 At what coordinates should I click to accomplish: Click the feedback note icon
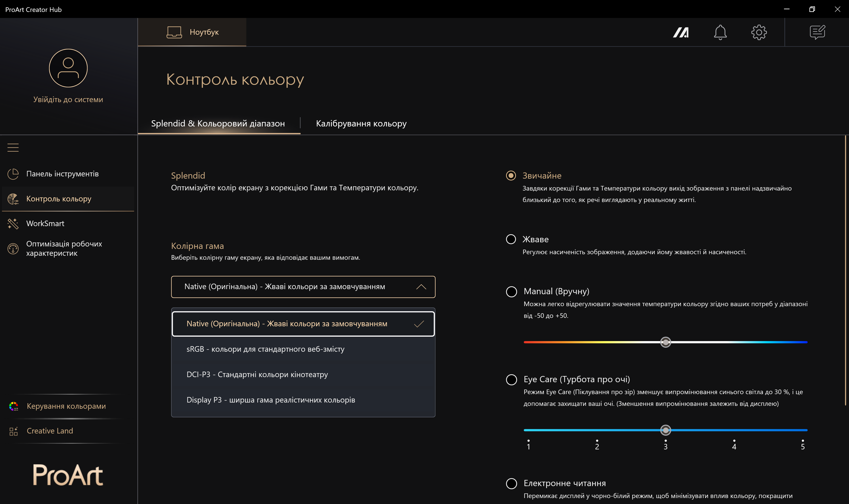point(817,32)
